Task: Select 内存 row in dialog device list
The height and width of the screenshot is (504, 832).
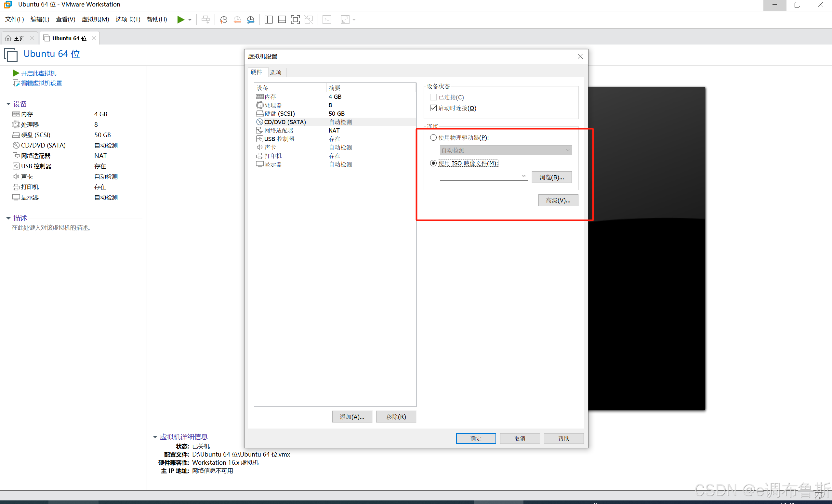Action: [x=335, y=97]
